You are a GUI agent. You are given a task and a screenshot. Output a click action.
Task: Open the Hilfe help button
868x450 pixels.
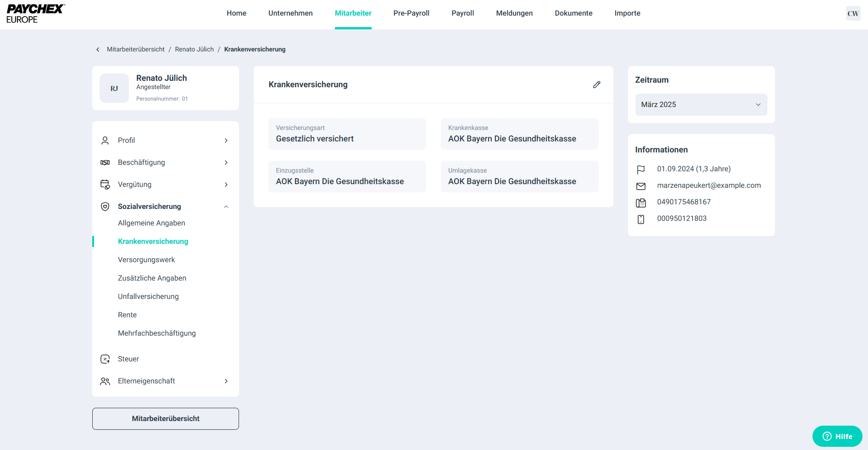(837, 436)
